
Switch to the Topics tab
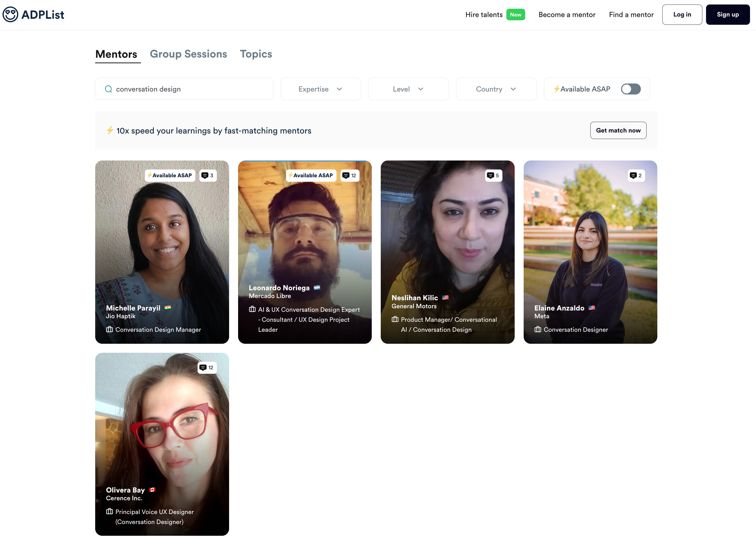[256, 54]
